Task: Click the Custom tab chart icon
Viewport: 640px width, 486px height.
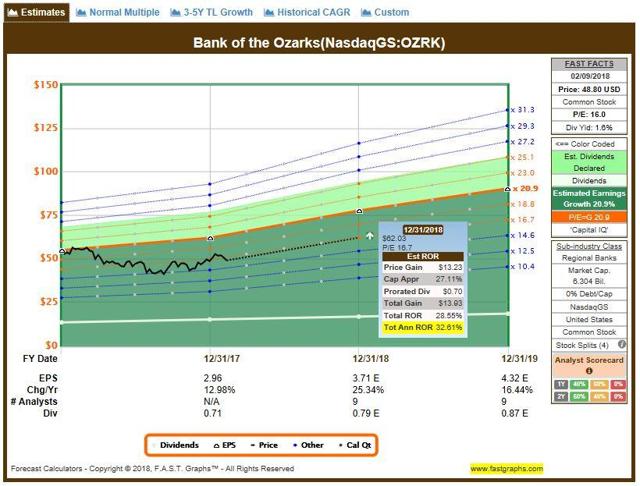Action: (366, 13)
